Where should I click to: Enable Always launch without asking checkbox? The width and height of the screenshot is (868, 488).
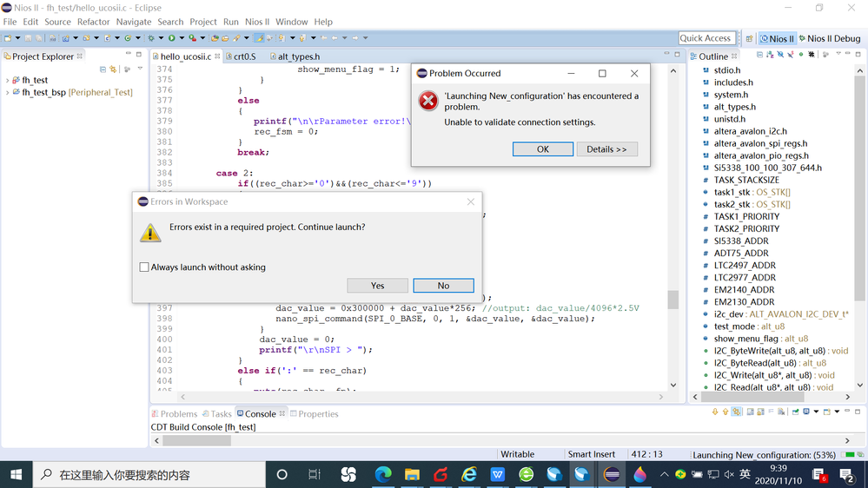point(144,267)
